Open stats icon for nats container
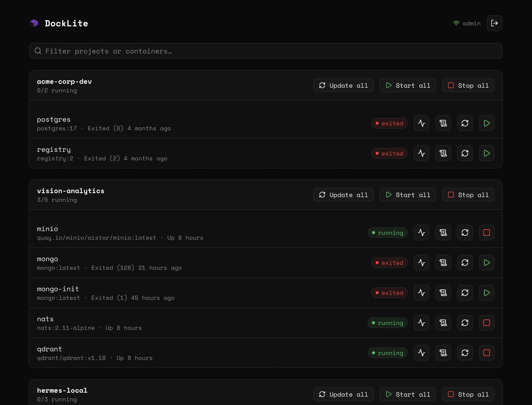The image size is (532, 405). tap(422, 323)
